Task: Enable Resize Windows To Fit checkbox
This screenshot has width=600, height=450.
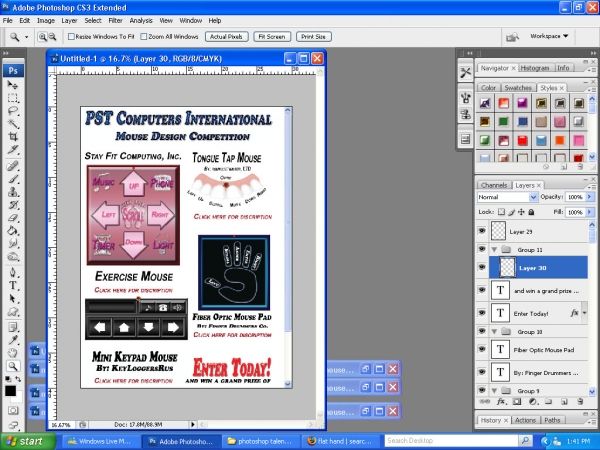Action: 71,37
